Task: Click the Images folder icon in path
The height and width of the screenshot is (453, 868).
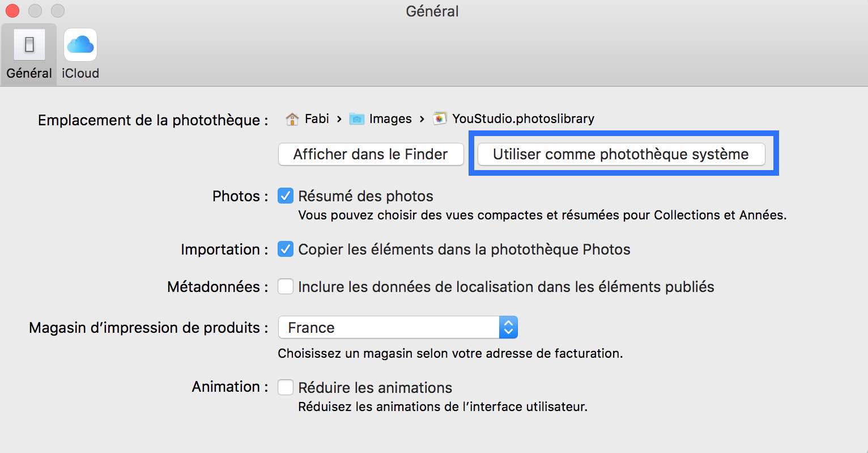Action: point(357,119)
